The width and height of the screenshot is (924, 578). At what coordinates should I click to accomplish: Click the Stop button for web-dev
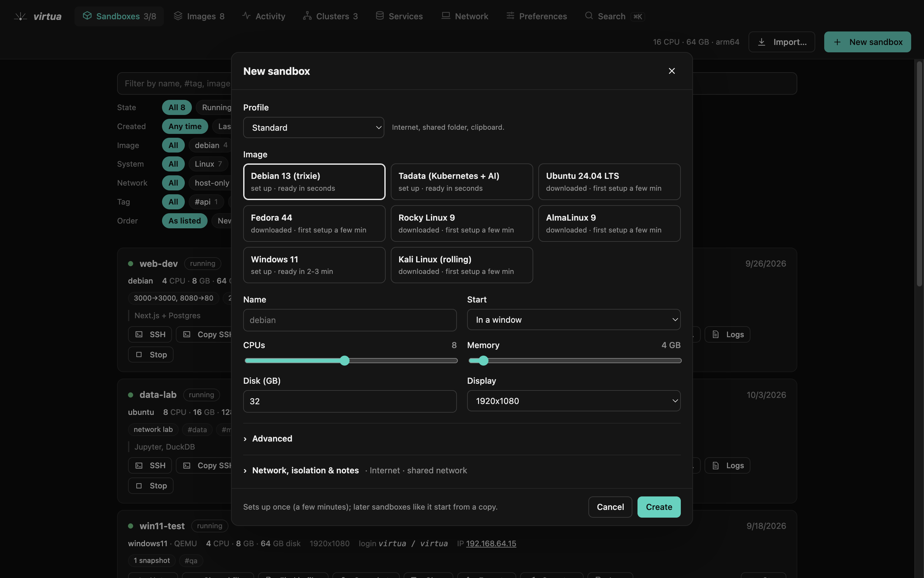(x=150, y=355)
